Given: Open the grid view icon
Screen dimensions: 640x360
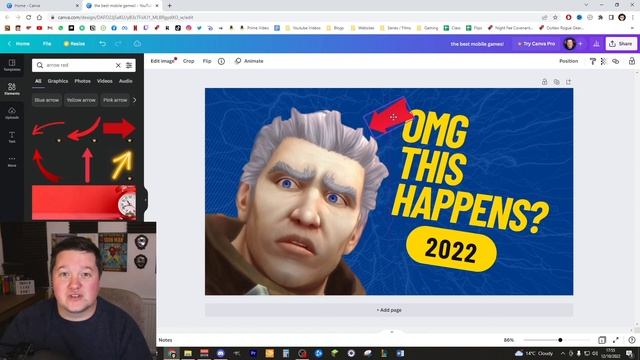Looking at the screenshot, I should (x=602, y=340).
